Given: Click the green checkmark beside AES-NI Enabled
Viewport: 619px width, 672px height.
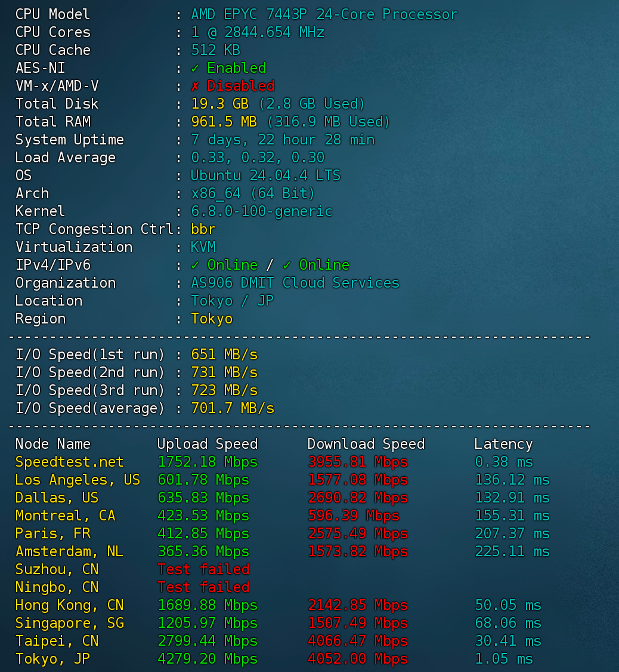Looking at the screenshot, I should click(195, 68).
